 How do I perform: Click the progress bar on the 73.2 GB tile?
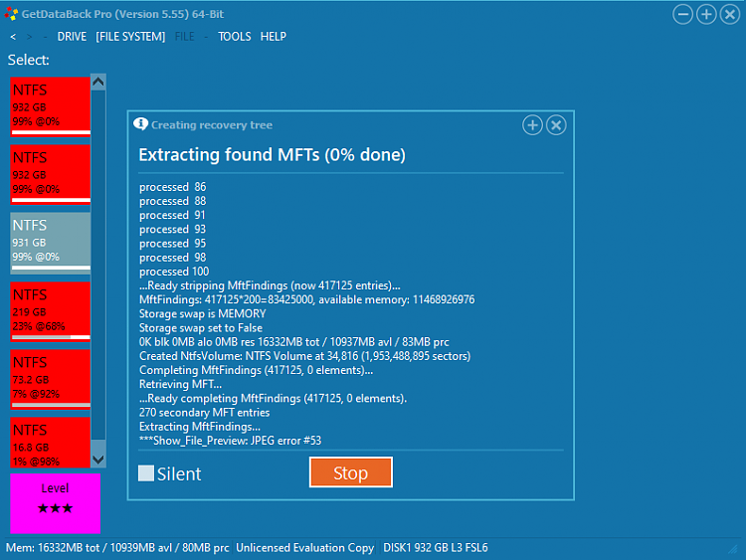click(51, 405)
